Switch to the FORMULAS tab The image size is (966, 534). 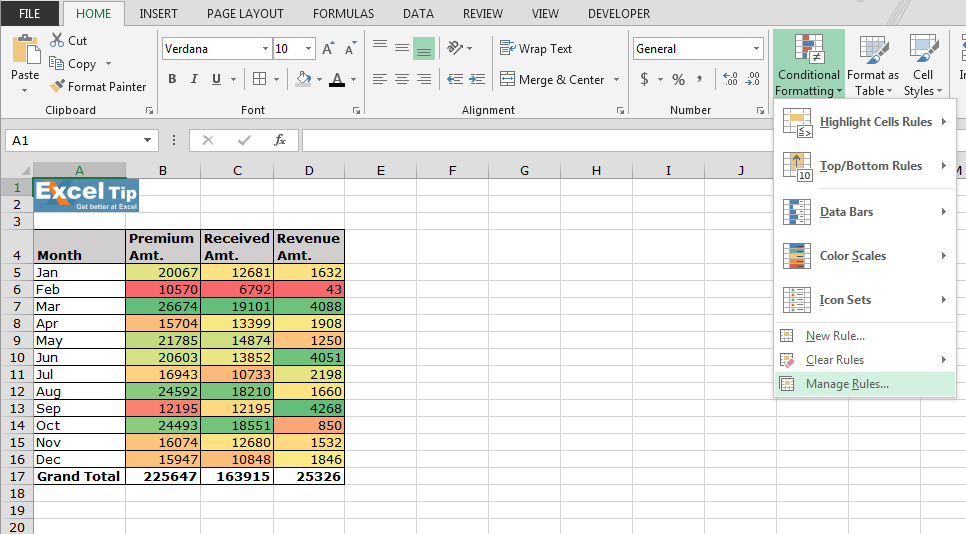[343, 14]
